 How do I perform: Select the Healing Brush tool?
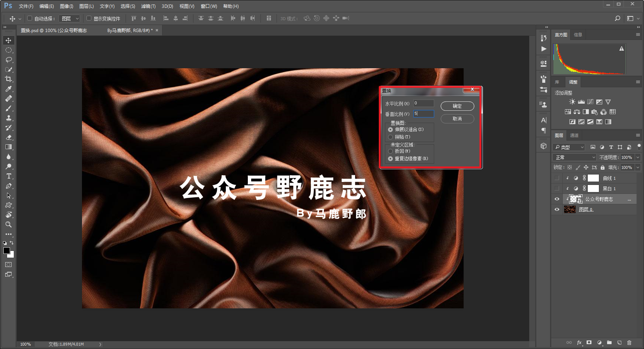9,98
